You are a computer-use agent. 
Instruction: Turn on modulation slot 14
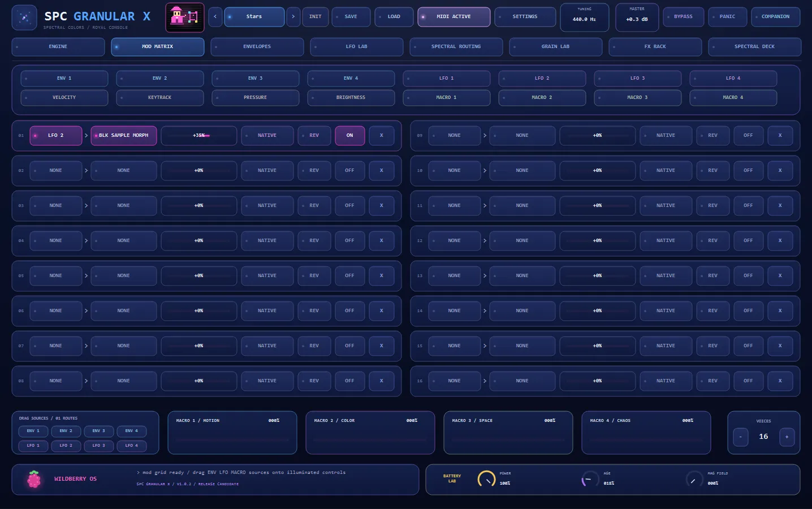pos(749,311)
